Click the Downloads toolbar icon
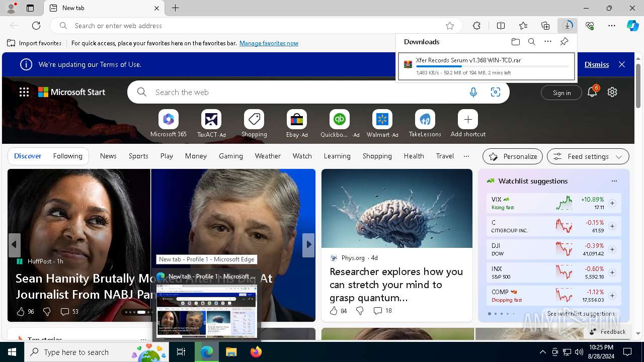This screenshot has height=362, width=644. (x=568, y=26)
